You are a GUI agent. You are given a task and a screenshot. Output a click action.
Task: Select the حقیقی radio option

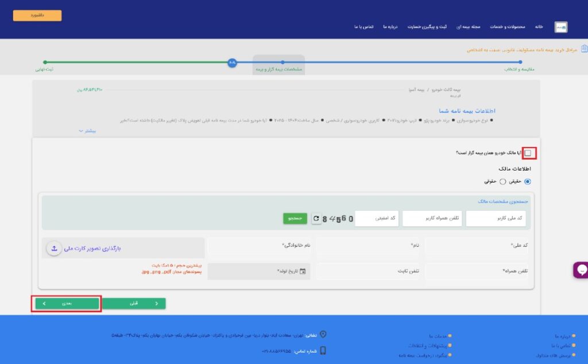[528, 181]
